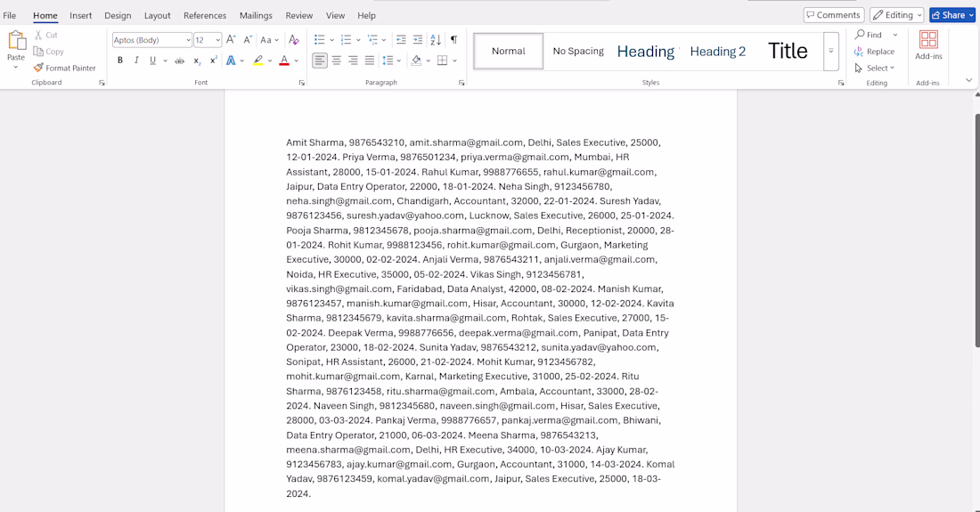This screenshot has height=512, width=980.
Task: Open the Add-ins icon
Action: pos(928,40)
